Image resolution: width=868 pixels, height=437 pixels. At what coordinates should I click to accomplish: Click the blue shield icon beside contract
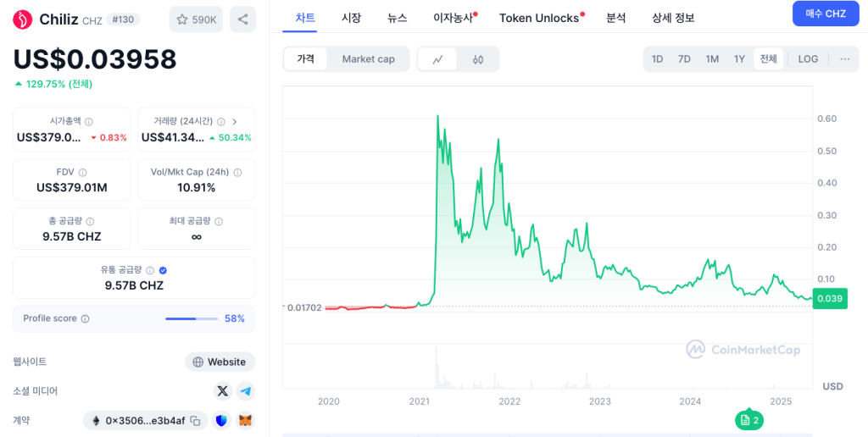221,420
